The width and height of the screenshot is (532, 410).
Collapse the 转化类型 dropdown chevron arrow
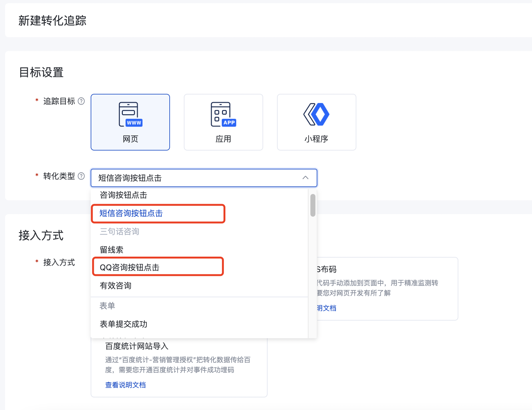[x=305, y=178]
